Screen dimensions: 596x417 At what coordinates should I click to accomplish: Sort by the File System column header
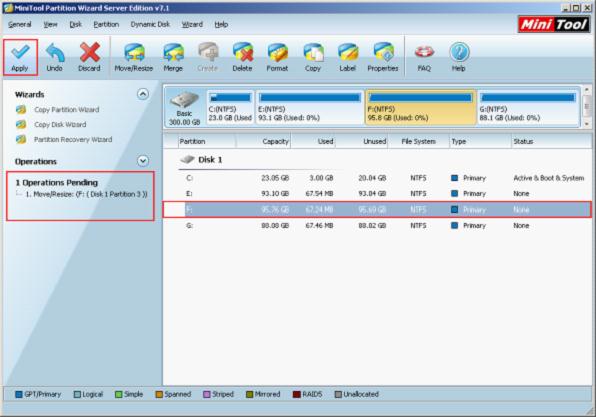click(x=418, y=141)
